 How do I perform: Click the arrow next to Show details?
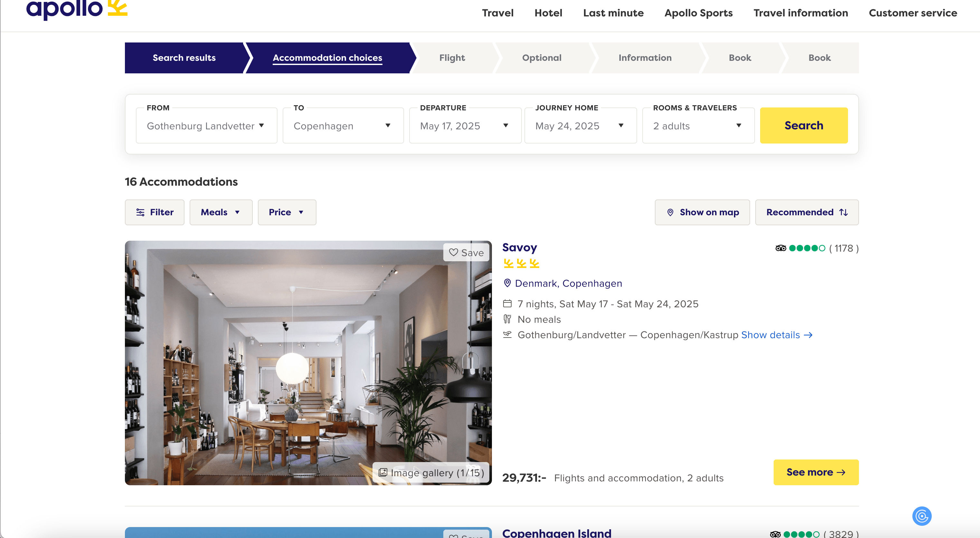click(808, 335)
